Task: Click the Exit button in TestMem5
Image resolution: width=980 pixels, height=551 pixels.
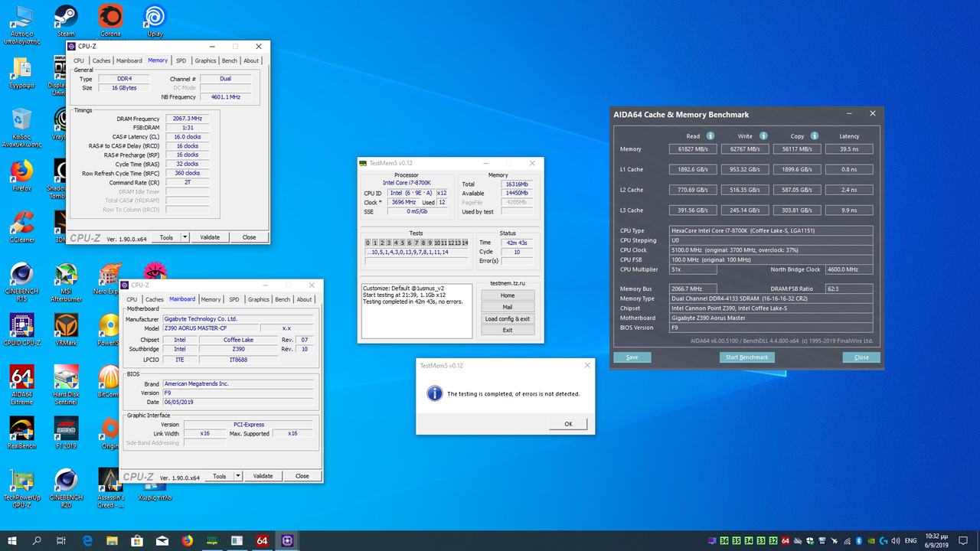Action: 508,330
